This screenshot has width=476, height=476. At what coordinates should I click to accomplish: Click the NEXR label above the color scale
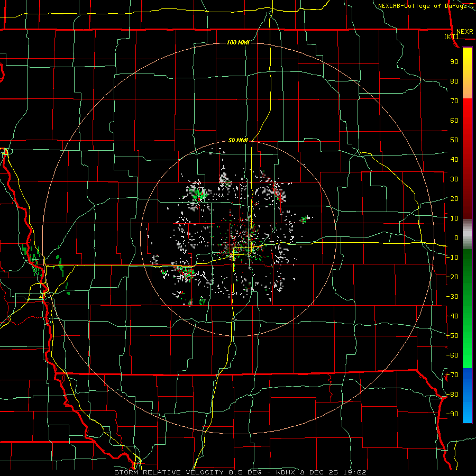coord(465,32)
